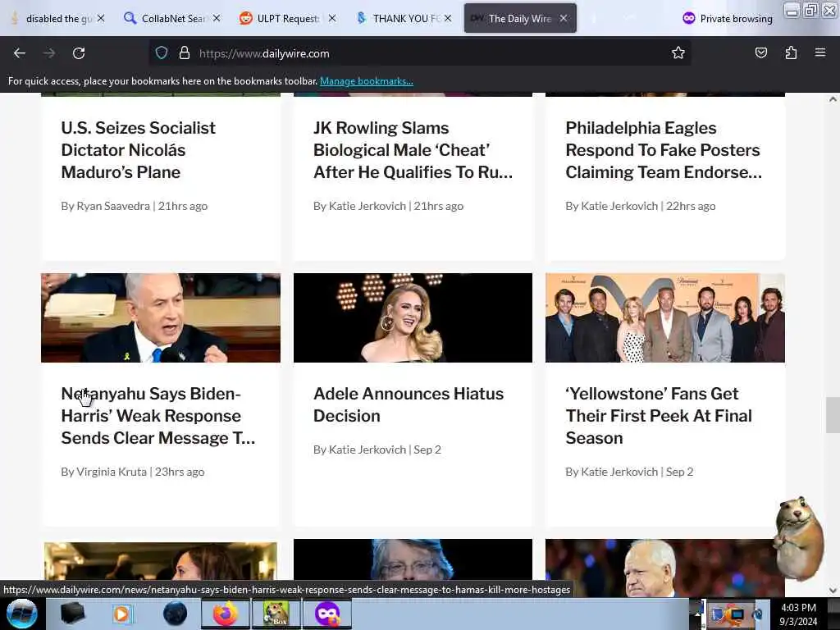Screen dimensions: 840x630
Task: Close The Daily Wire tab
Action: 564,18
